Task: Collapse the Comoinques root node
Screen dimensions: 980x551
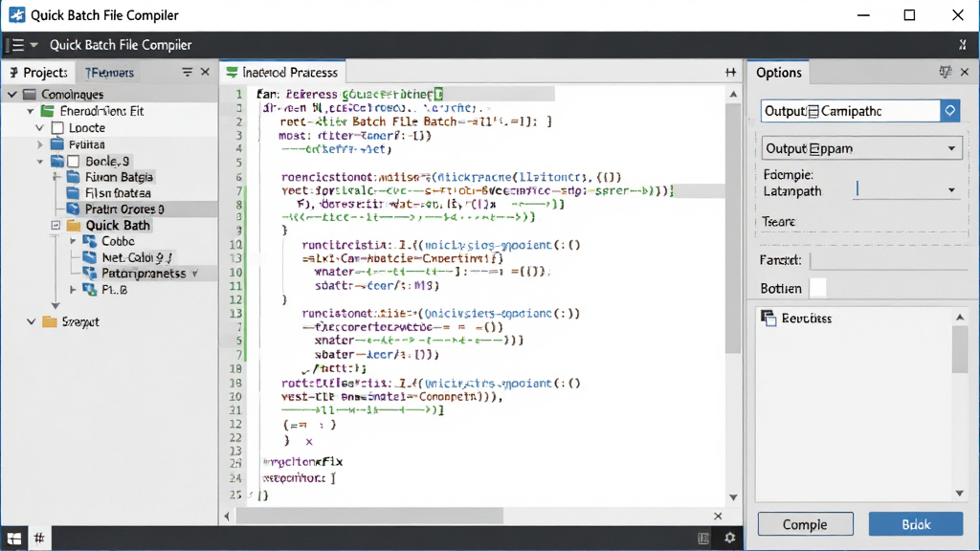Action: pos(12,95)
